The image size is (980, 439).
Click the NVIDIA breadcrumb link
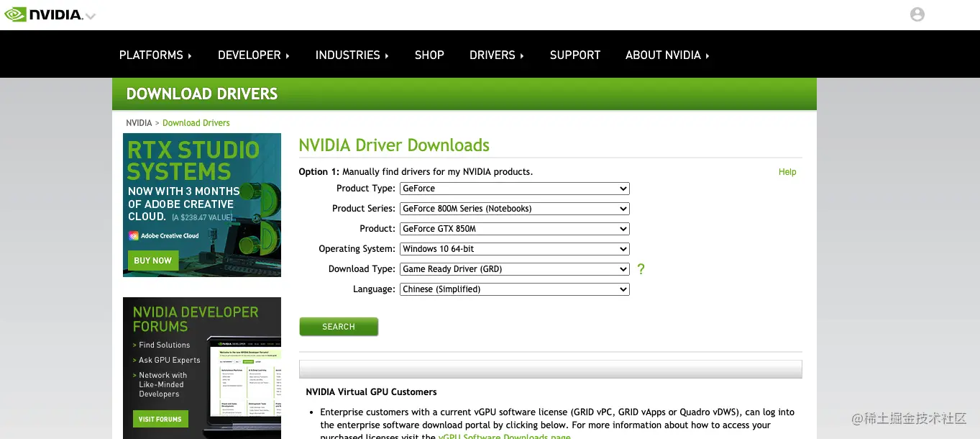[x=139, y=123]
